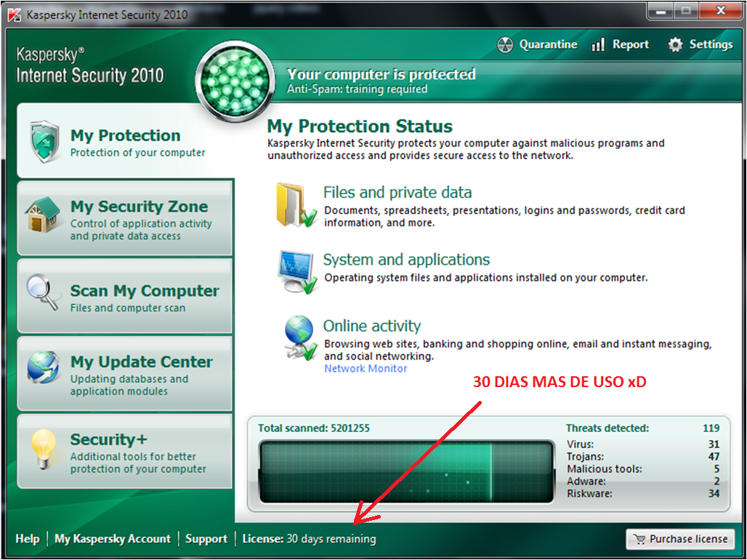Viewport: 747px width, 560px height.
Task: Click the Support link
Action: [x=206, y=539]
